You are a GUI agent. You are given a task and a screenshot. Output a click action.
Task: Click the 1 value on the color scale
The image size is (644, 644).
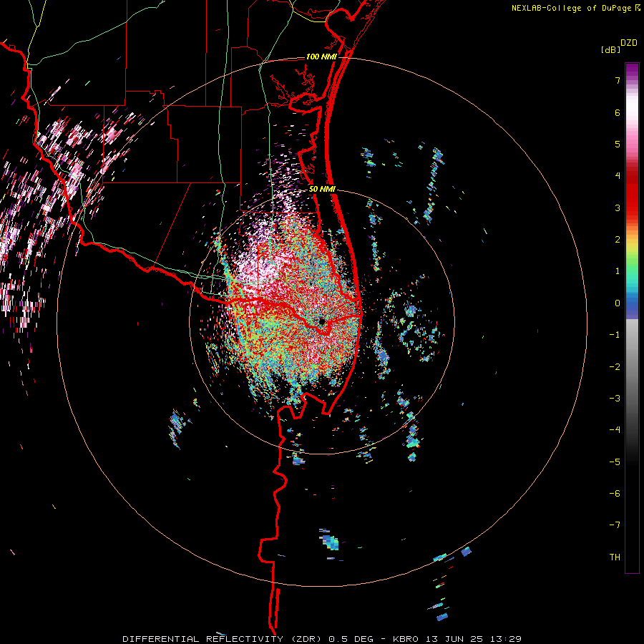[x=618, y=271]
